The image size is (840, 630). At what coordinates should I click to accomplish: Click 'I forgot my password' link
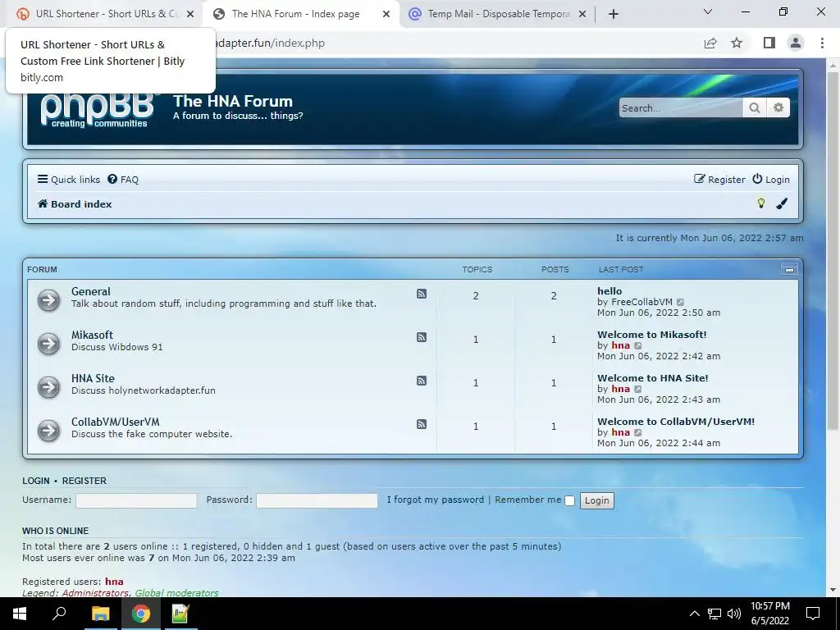[x=436, y=500]
